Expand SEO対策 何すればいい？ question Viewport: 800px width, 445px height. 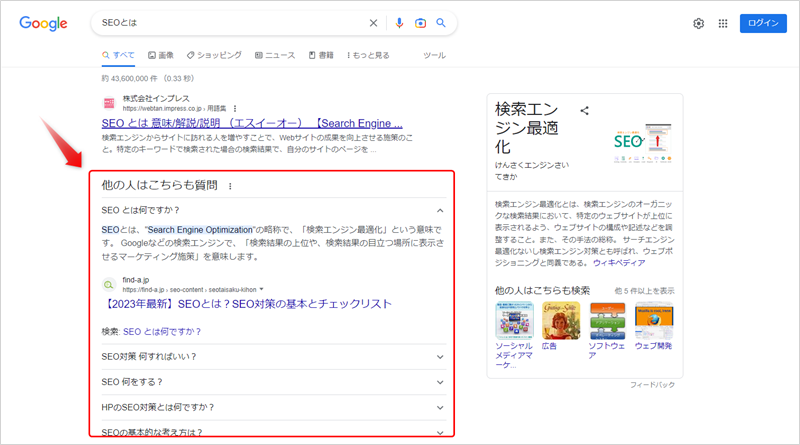[273, 357]
